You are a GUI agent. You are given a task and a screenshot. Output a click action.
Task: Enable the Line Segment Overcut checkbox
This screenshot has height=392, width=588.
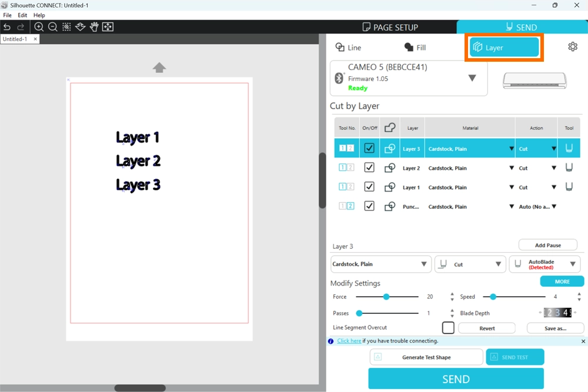[448, 327]
